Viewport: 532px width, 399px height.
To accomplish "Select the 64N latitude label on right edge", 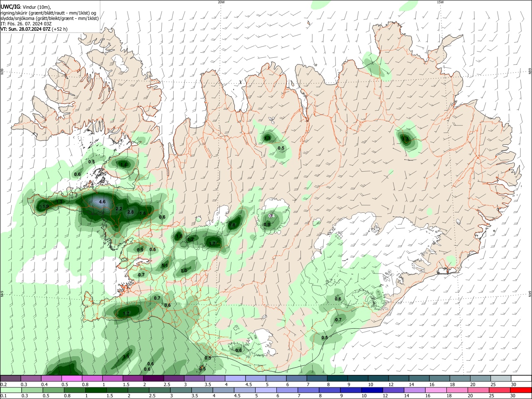I will click(530, 294).
